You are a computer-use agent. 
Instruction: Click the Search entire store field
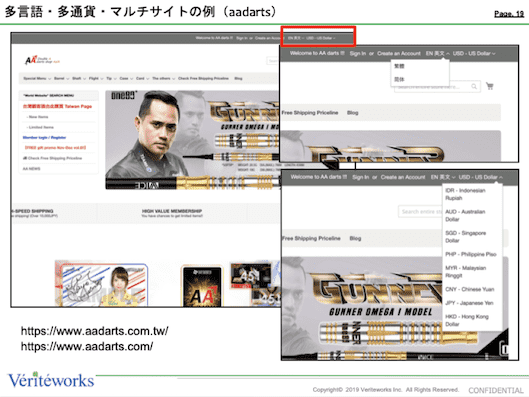(x=420, y=211)
